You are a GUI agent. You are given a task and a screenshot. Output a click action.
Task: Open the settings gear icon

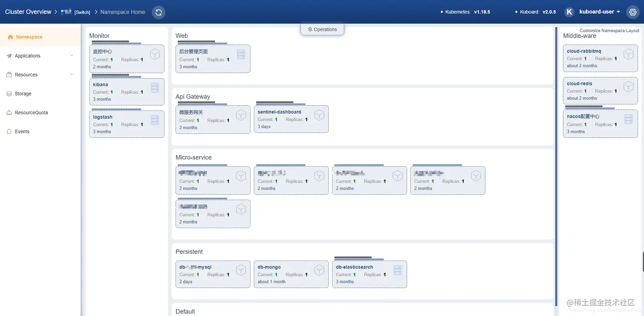[632, 12]
